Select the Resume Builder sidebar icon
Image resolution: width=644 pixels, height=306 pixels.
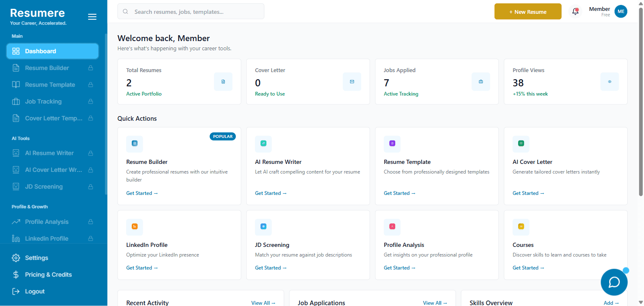[x=16, y=68]
